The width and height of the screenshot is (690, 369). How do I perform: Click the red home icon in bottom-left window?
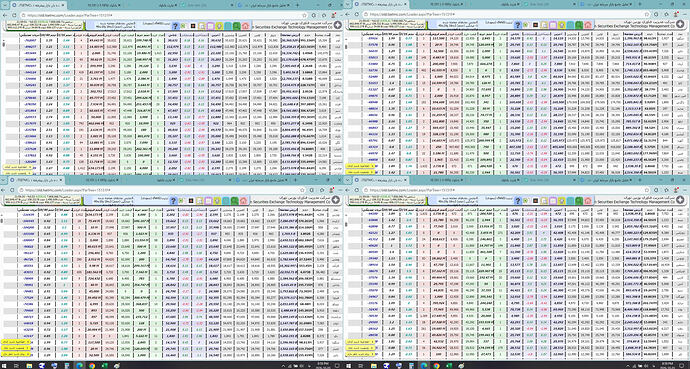point(245,201)
